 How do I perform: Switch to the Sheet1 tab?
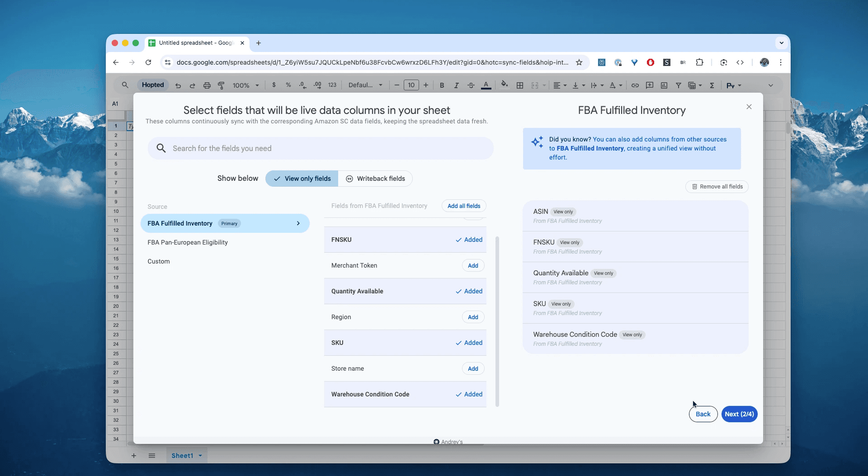(x=182, y=456)
